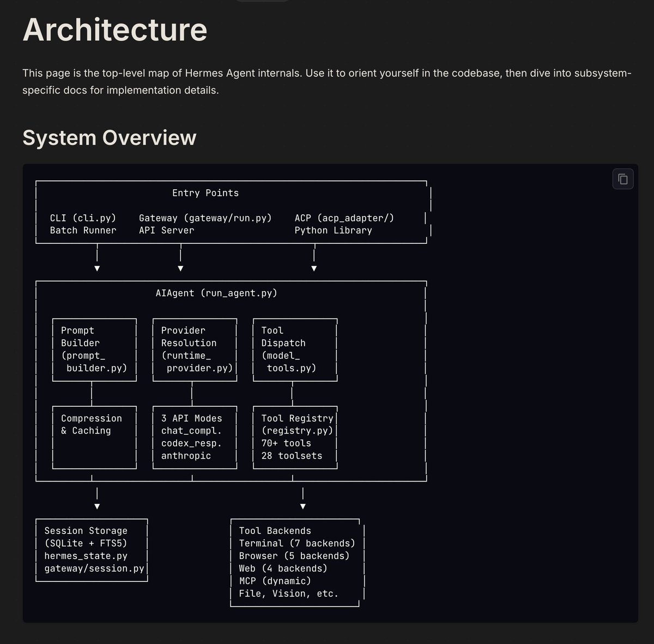
Task: Click the Session Storage box
Action: [x=92, y=550]
